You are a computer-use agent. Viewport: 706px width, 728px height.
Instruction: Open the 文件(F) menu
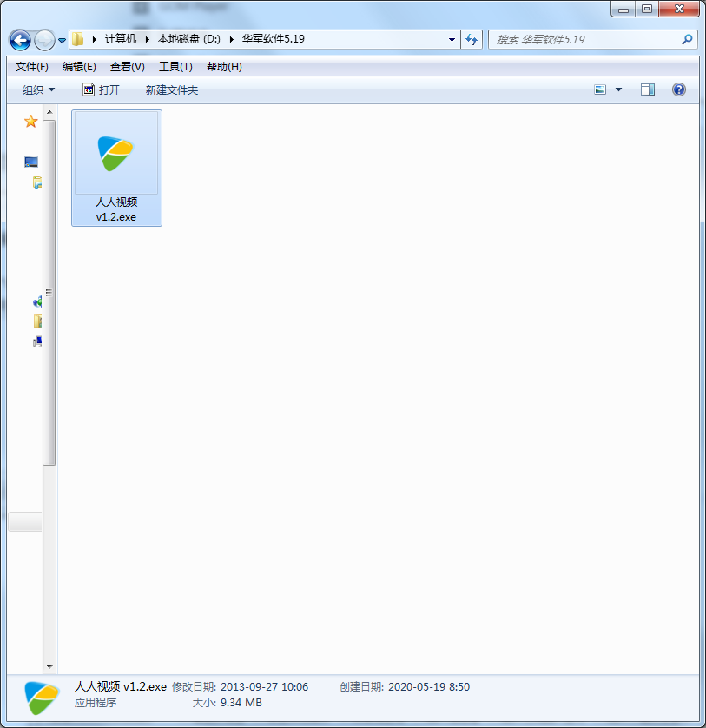coord(29,66)
